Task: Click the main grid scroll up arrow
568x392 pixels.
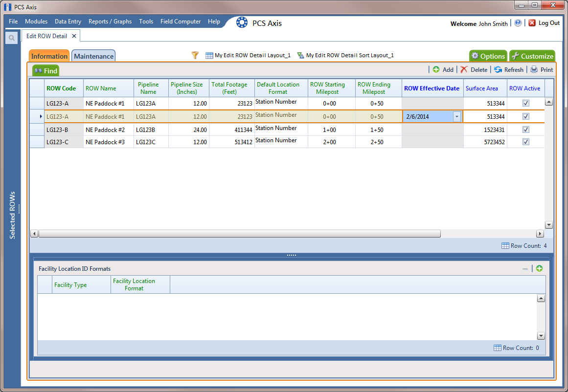Action: pos(549,102)
